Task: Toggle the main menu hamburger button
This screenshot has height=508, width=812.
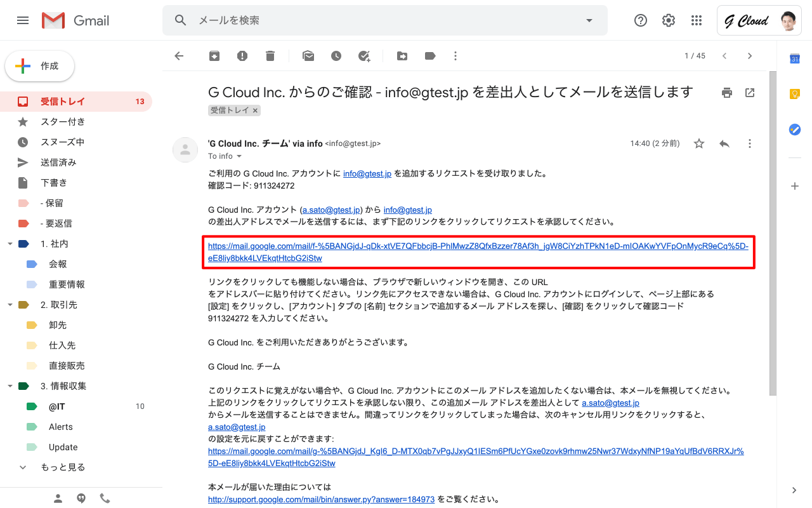Action: pos(23,20)
